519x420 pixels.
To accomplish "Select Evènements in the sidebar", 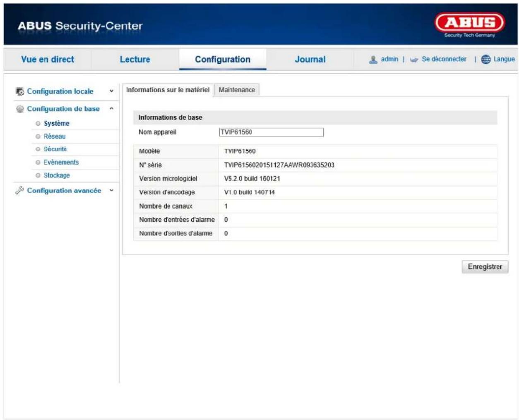I will [61, 162].
